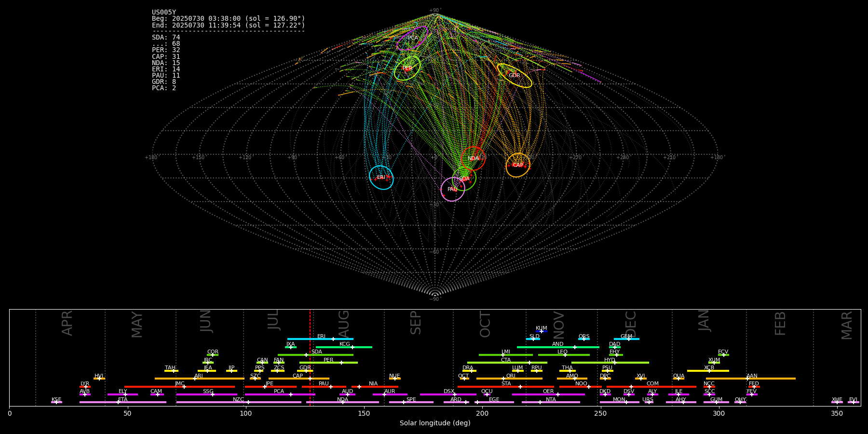The height and width of the screenshot is (434, 868).
Task: Click the LYR shower bar in timeline
Action: coord(85,387)
